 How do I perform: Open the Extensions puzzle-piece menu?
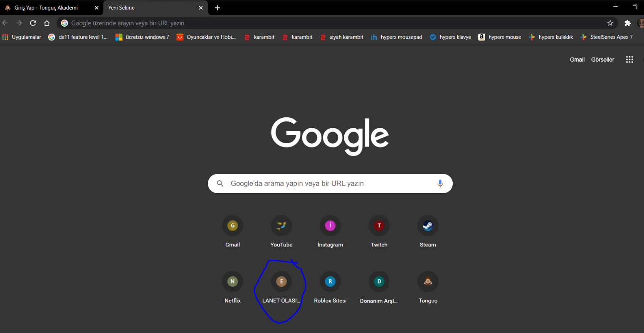pos(628,23)
